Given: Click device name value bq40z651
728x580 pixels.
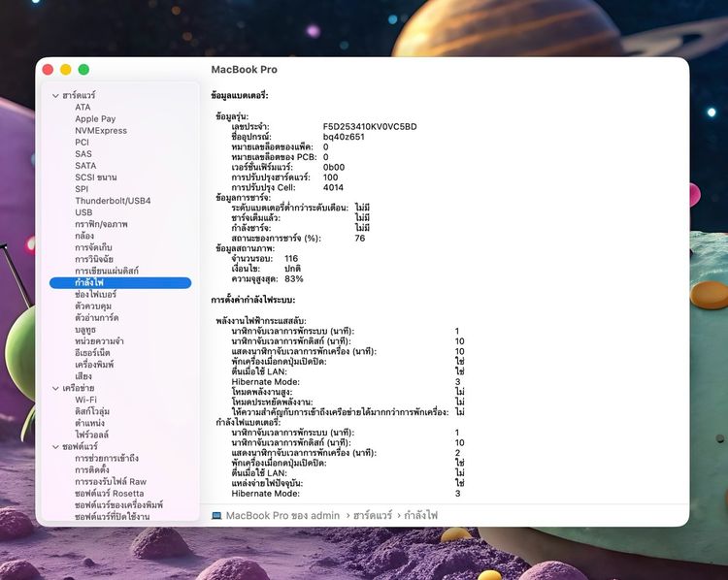Looking at the screenshot, I should (344, 137).
